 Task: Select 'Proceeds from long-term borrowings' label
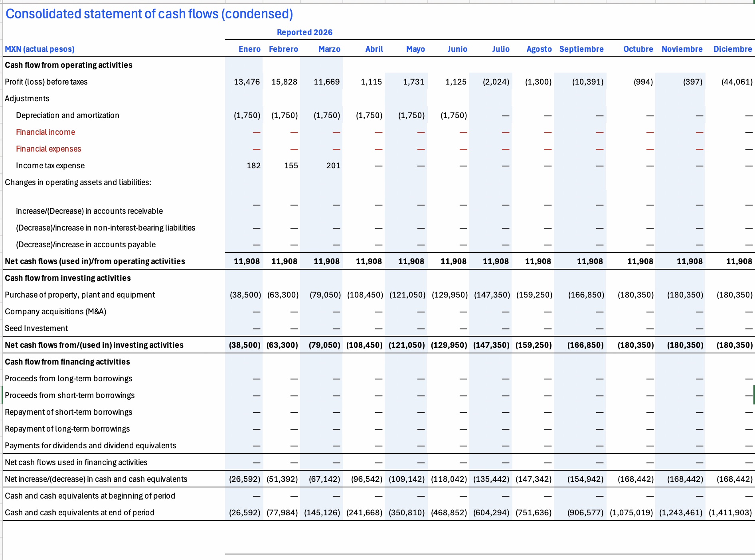pos(69,379)
